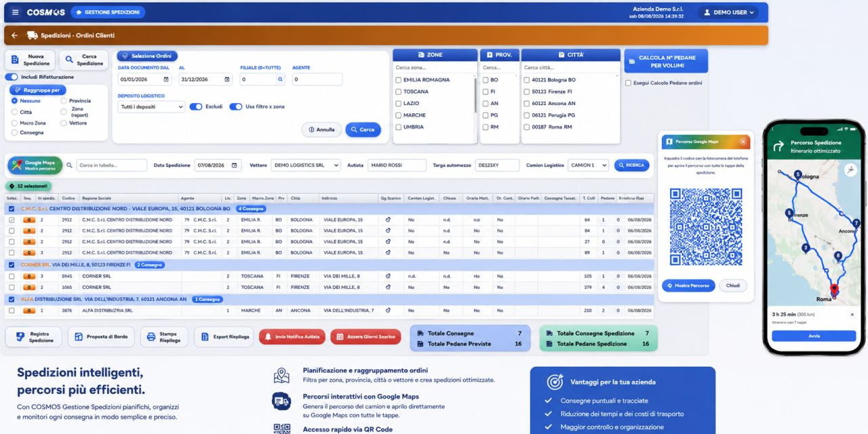Go back using the arrow icon
The width and height of the screenshot is (868, 434).
coord(15,35)
